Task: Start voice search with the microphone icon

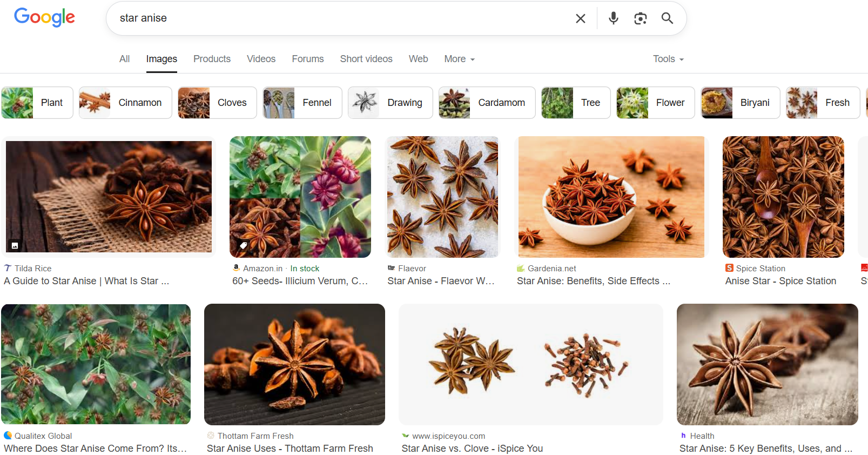Action: click(x=614, y=18)
